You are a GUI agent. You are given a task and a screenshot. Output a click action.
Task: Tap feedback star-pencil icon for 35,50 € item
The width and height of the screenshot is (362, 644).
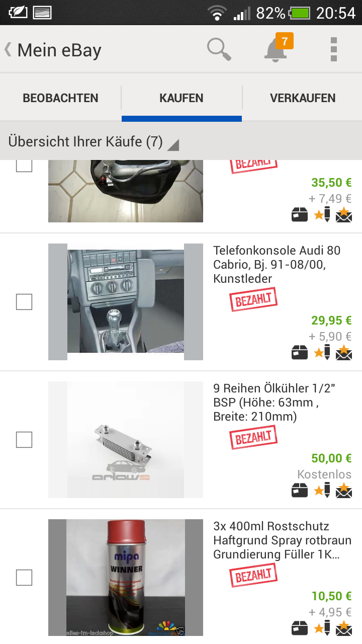(322, 215)
